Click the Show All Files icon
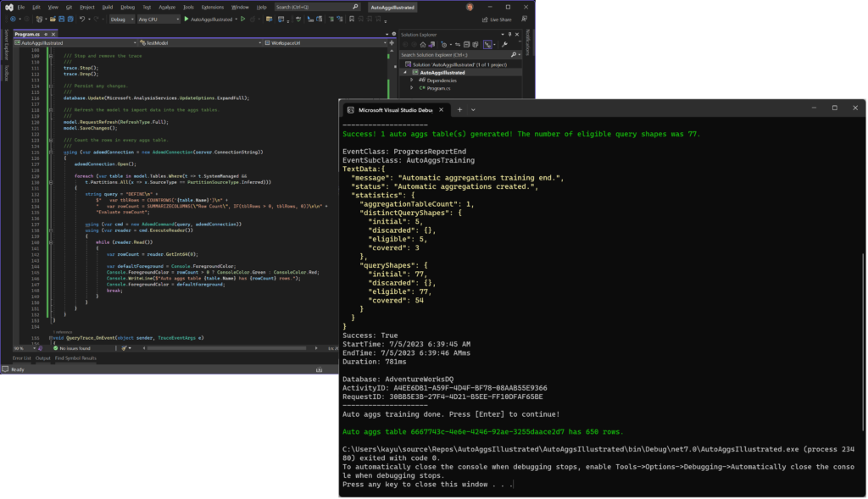 coord(475,45)
